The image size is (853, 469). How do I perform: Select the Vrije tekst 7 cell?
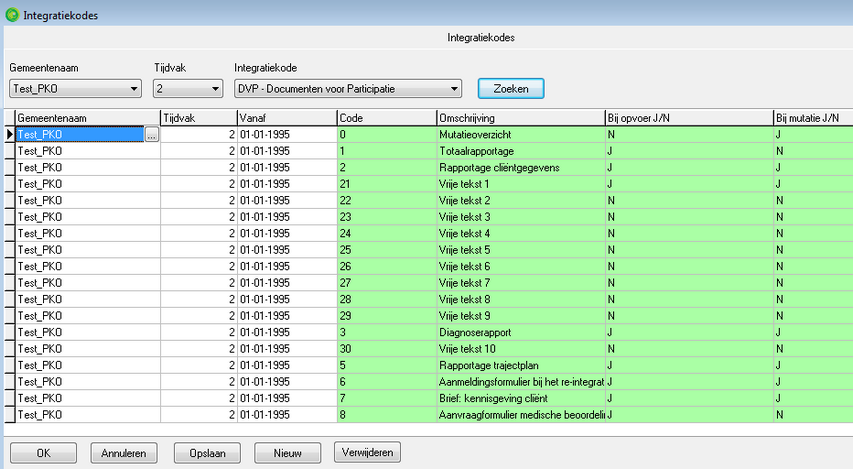[x=521, y=283]
